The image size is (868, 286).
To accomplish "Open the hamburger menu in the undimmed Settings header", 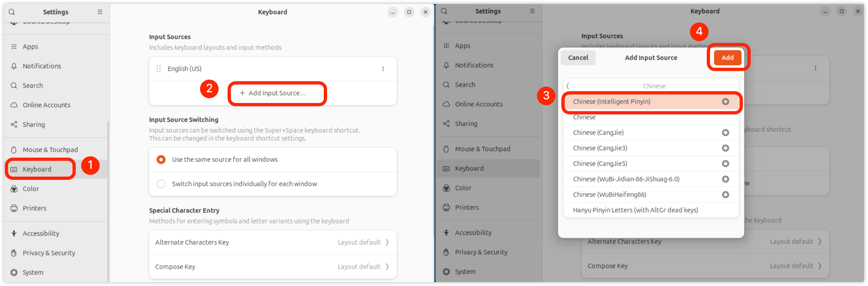I will pyautogui.click(x=100, y=12).
